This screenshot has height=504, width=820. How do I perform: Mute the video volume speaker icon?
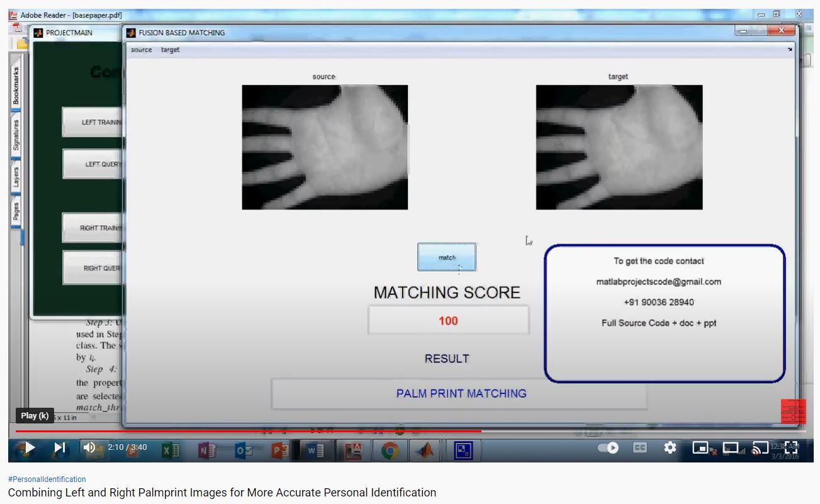[x=89, y=447]
